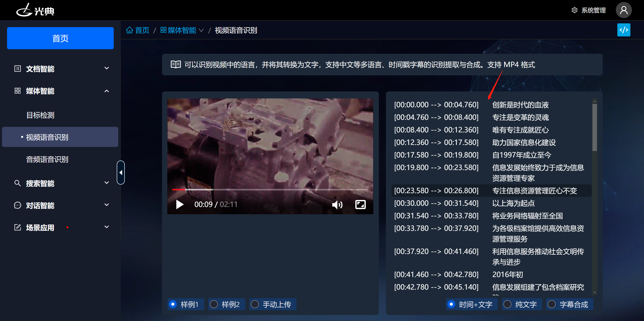Collapse the sidebar with arrow handle

(121, 173)
